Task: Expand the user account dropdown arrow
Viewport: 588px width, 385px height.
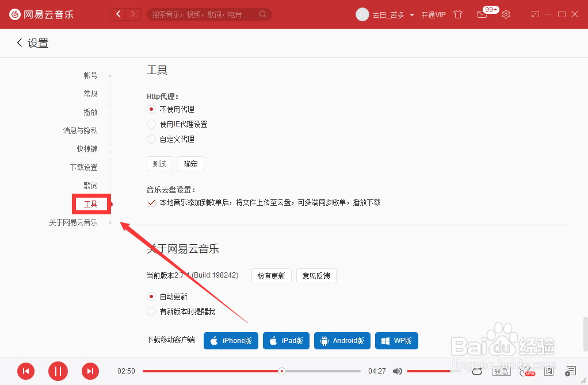Action: pos(412,15)
